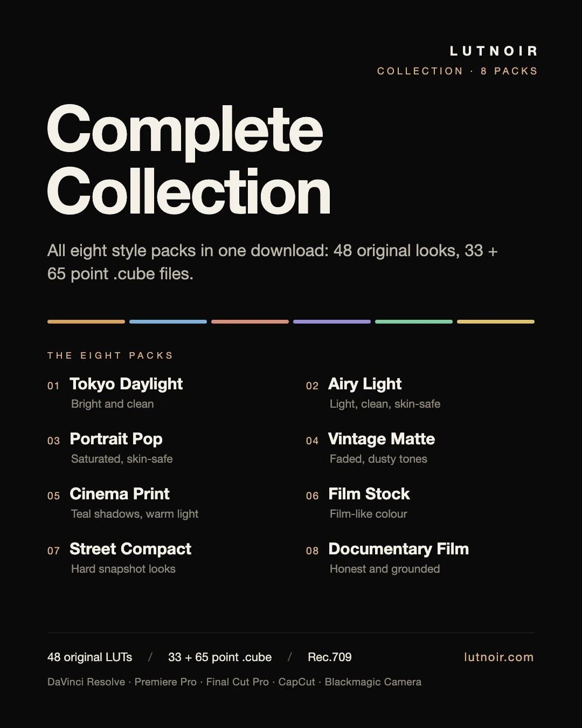Click pack number 08

click(312, 551)
